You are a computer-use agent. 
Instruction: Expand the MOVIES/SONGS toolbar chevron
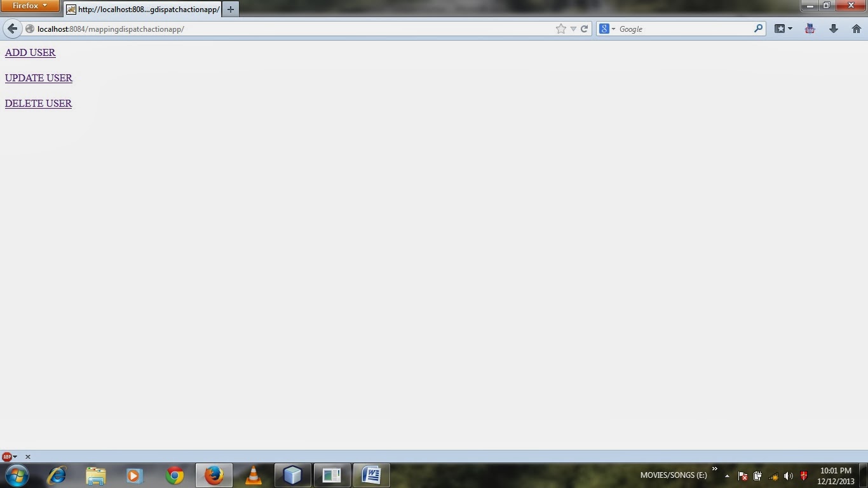715,470
